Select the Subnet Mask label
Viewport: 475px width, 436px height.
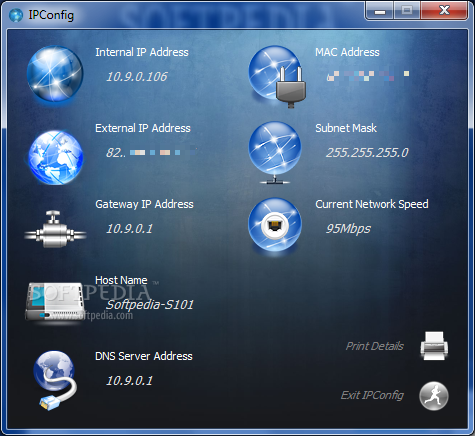(x=346, y=128)
